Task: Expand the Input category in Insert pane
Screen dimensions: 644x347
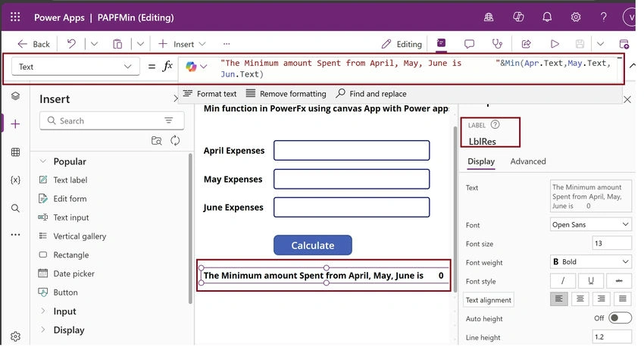Action: pos(64,311)
